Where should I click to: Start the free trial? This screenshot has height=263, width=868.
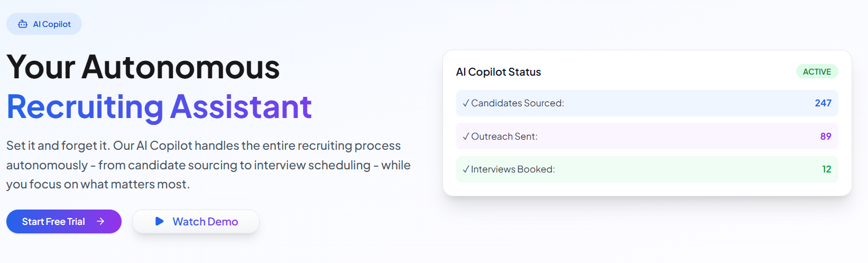pyautogui.click(x=64, y=221)
